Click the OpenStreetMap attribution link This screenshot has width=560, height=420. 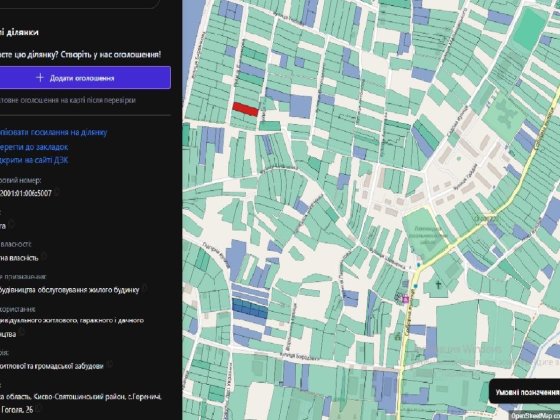[535, 416]
